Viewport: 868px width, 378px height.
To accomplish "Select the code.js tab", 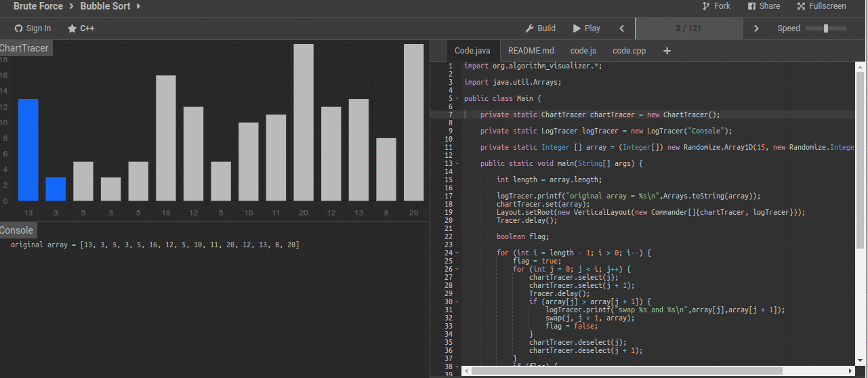I will [583, 51].
